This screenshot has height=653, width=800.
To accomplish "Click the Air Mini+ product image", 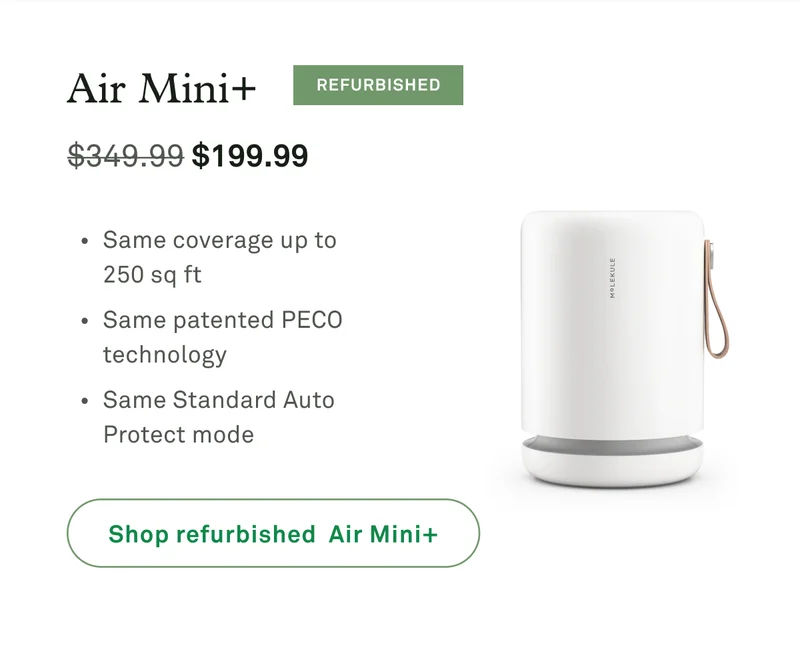I will tap(613, 340).
